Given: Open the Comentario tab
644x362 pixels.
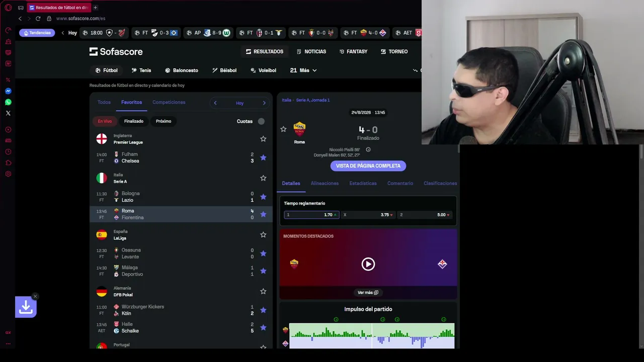Looking at the screenshot, I should point(400,184).
